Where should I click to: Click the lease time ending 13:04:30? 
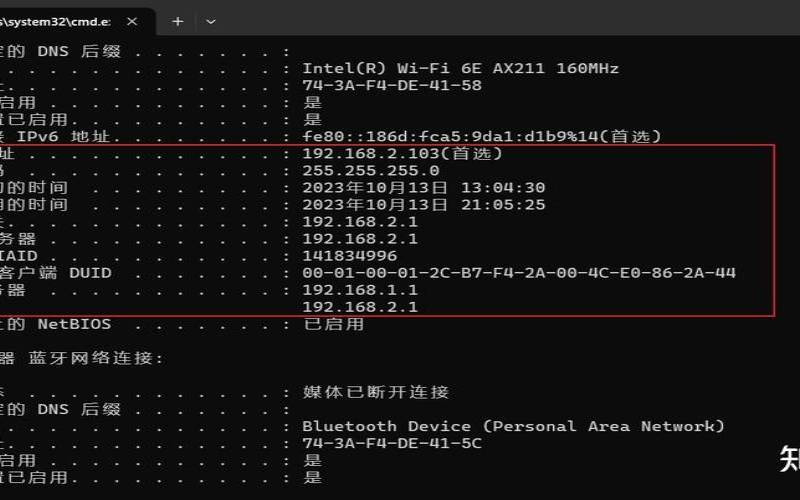click(x=424, y=187)
